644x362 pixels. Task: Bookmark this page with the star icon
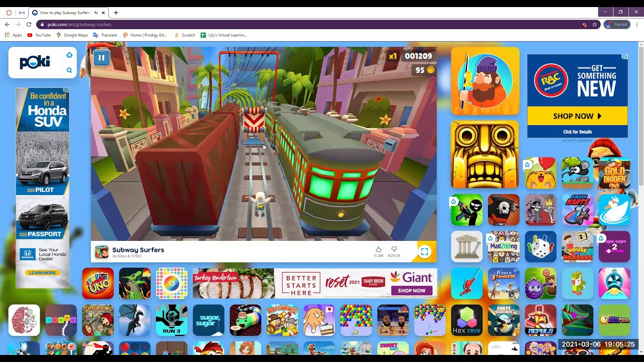coord(594,24)
